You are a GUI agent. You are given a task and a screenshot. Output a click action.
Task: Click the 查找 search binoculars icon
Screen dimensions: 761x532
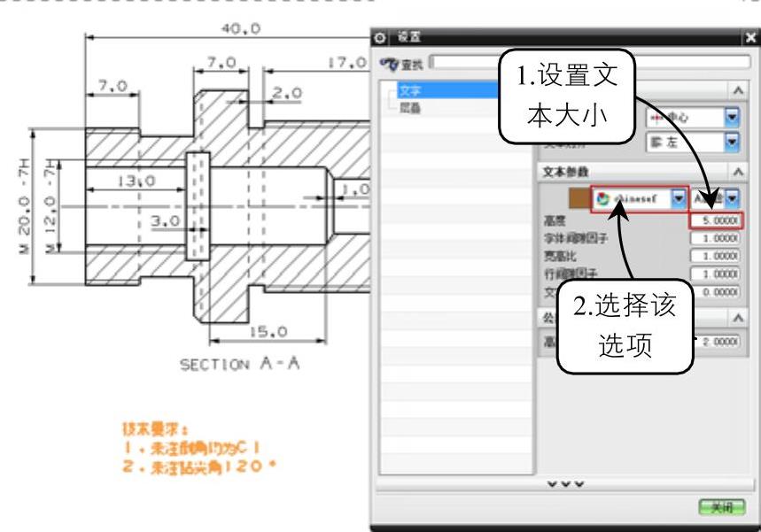389,64
